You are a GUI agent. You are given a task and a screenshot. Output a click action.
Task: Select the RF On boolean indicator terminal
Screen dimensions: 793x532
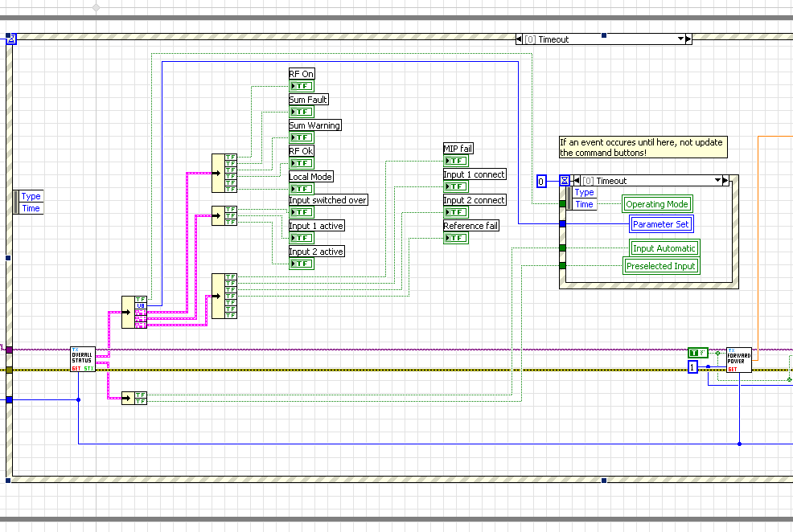302,86
